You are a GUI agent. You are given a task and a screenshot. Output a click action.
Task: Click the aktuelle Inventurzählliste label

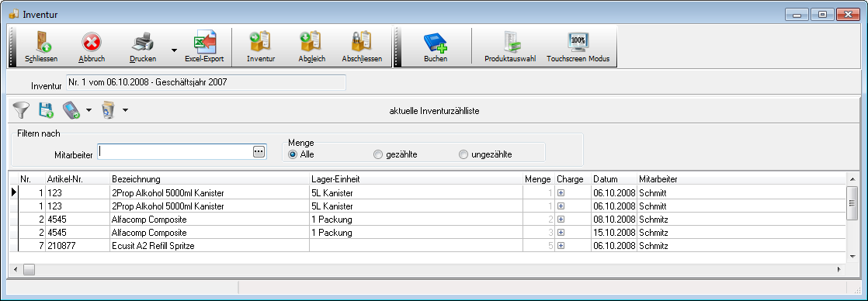[x=434, y=111]
